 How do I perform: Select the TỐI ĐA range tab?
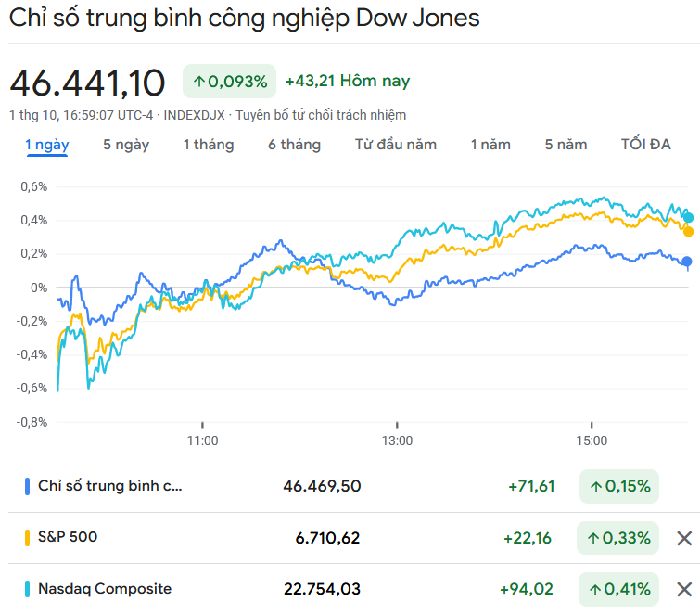(646, 145)
